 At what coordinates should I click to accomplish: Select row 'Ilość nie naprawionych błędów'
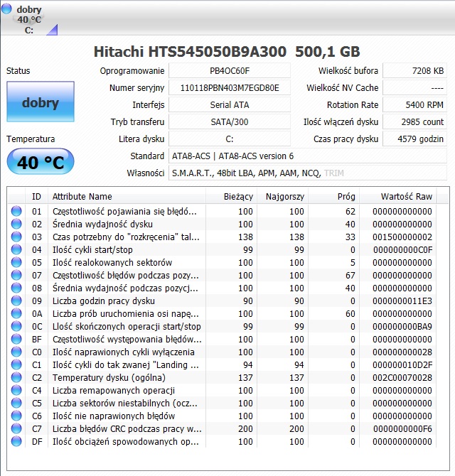[x=222, y=416]
